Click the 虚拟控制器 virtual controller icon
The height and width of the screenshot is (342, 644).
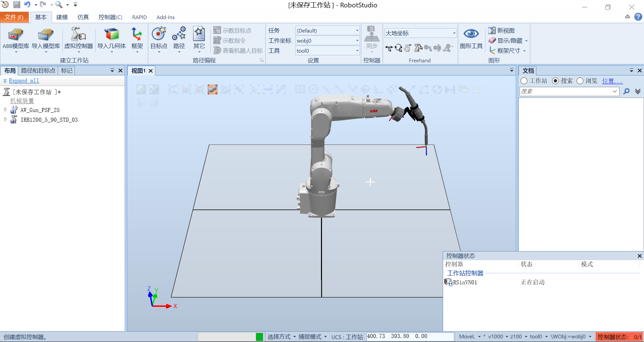78,35
